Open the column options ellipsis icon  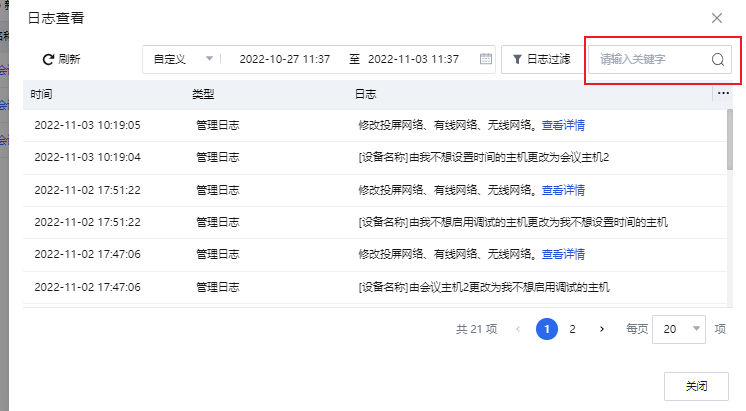coord(723,94)
